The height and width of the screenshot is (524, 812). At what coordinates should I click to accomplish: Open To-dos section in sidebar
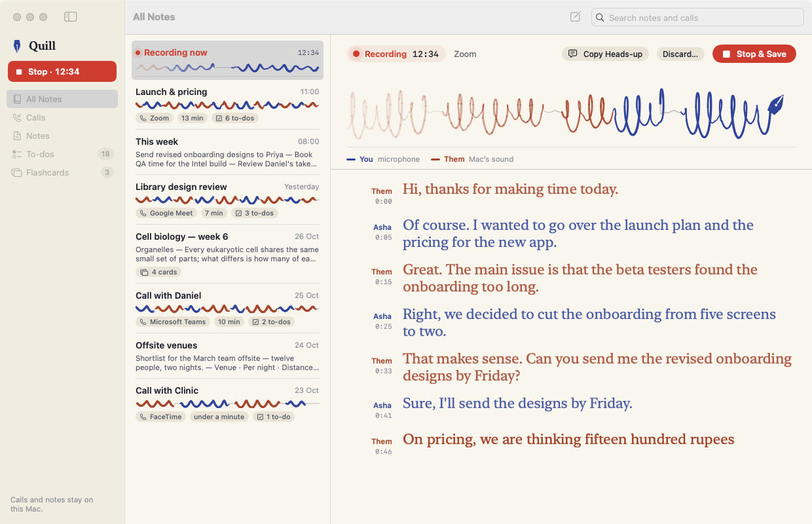click(x=62, y=154)
